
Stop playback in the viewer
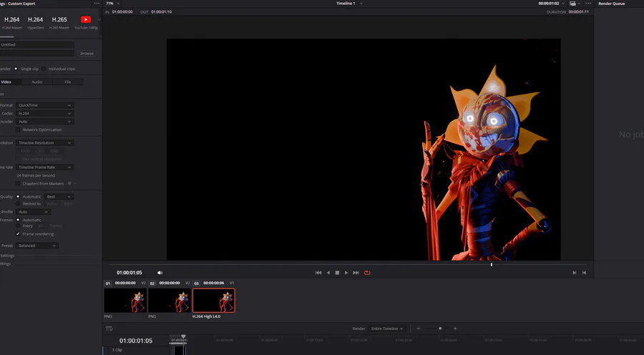click(x=337, y=273)
